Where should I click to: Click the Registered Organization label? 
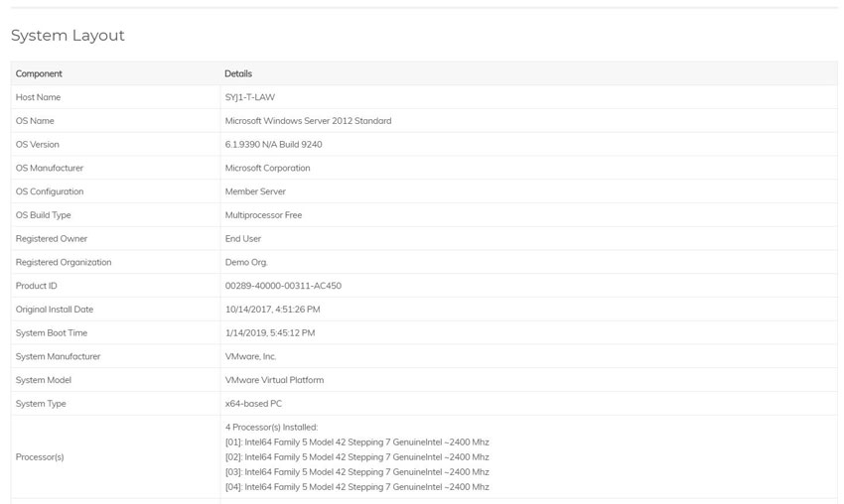point(64,263)
